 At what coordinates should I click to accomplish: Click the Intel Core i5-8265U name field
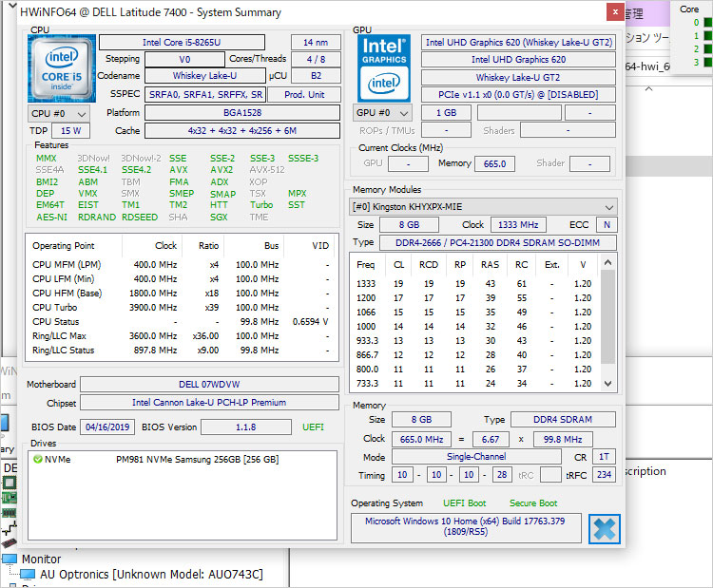click(x=182, y=42)
